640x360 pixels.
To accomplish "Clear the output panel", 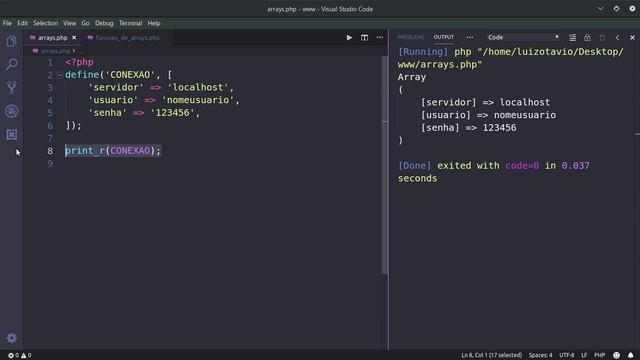I will 572,38.
